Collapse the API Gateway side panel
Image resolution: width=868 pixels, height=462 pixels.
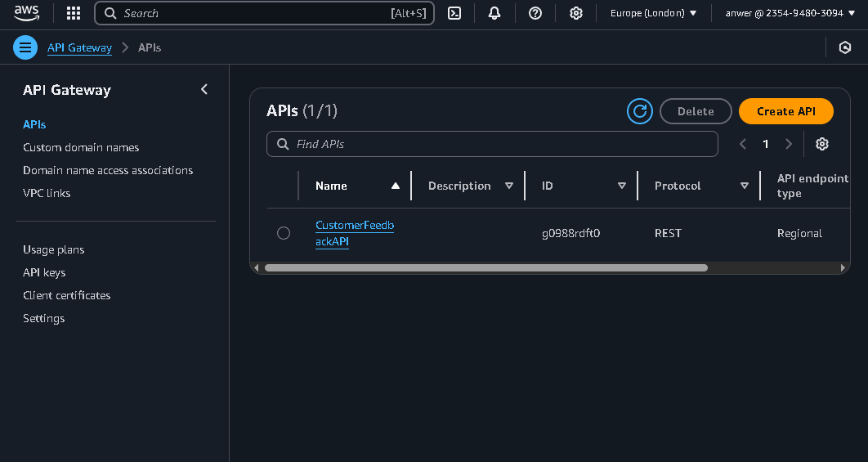point(204,89)
